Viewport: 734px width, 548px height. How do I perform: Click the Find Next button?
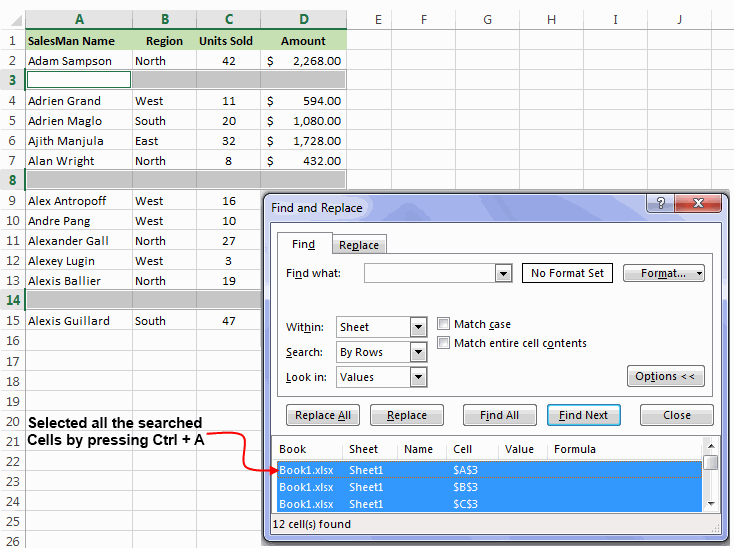[x=583, y=415]
